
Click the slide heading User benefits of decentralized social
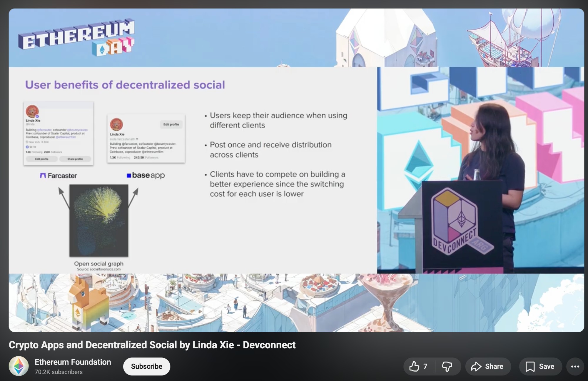point(125,85)
